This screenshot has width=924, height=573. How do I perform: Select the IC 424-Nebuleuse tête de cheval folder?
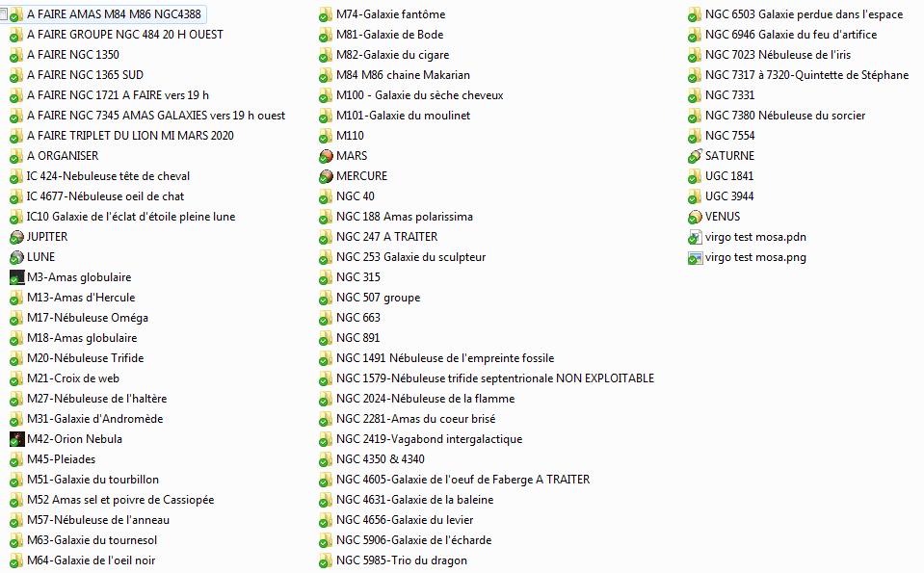108,176
